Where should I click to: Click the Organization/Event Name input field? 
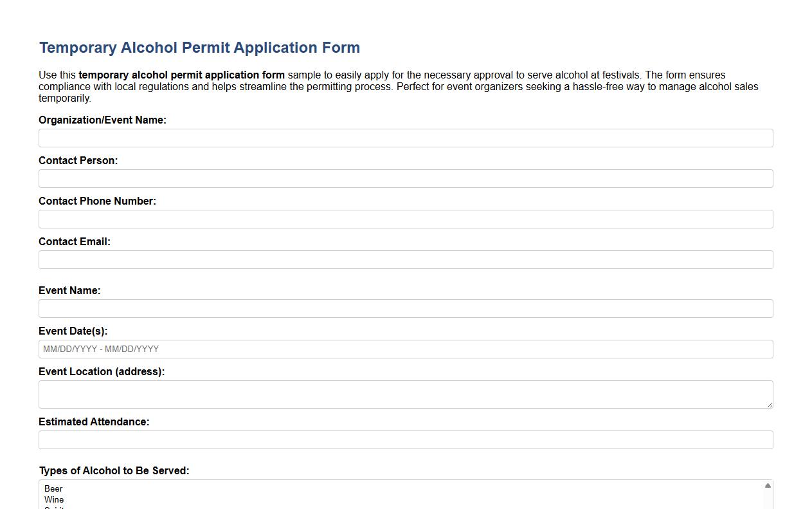pyautogui.click(x=406, y=138)
